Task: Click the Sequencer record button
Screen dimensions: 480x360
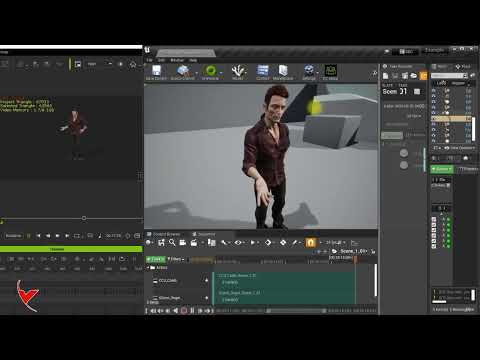Action: point(184,311)
